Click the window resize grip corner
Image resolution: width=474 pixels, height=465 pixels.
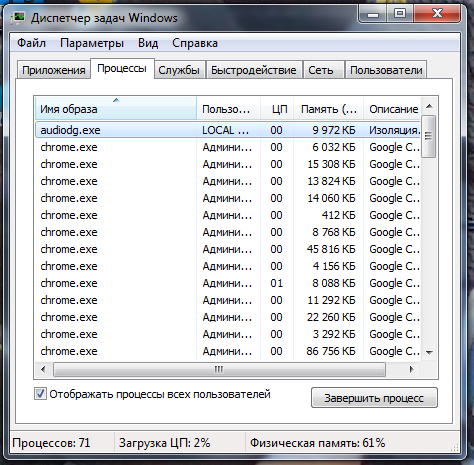click(454, 447)
